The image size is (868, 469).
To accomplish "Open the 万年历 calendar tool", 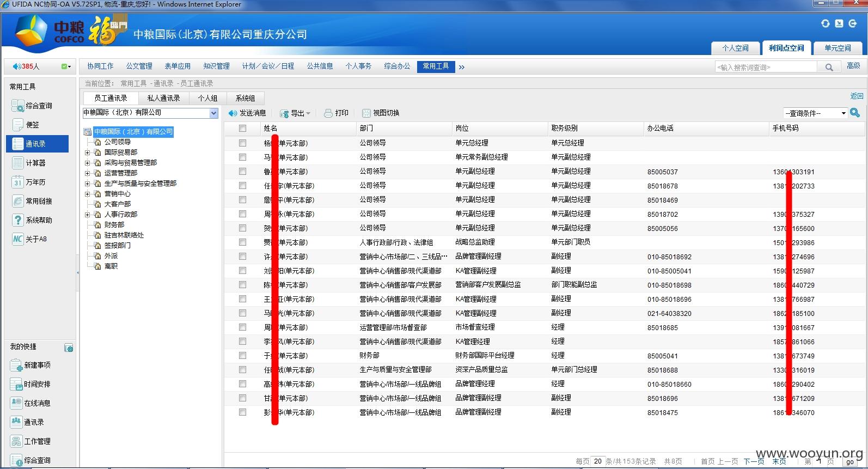I will [x=29, y=182].
